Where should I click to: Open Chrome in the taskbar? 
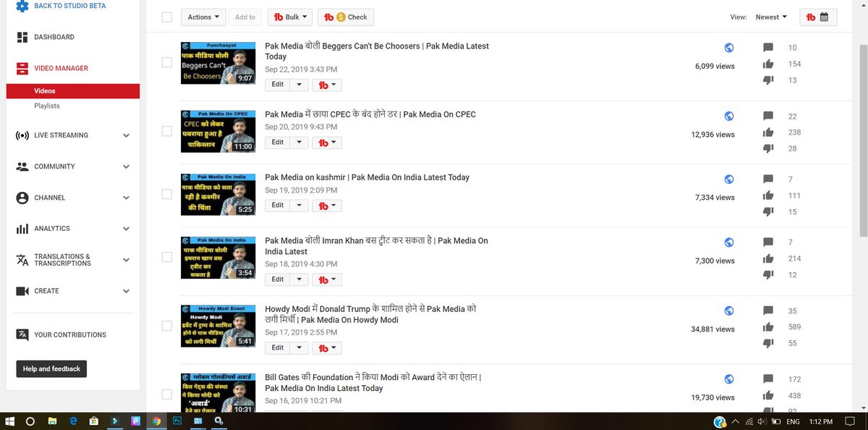(x=156, y=421)
